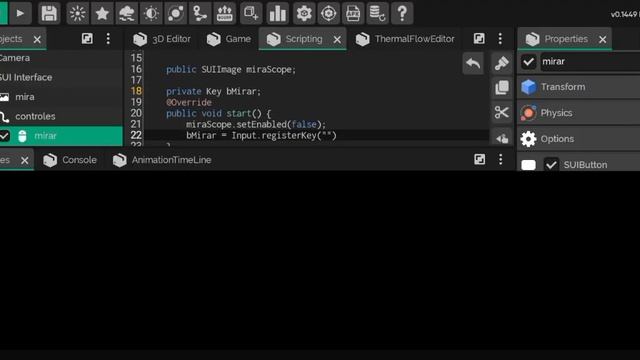Close the Objects panel tab
Viewport: 640px width, 360px height.
tap(37, 39)
